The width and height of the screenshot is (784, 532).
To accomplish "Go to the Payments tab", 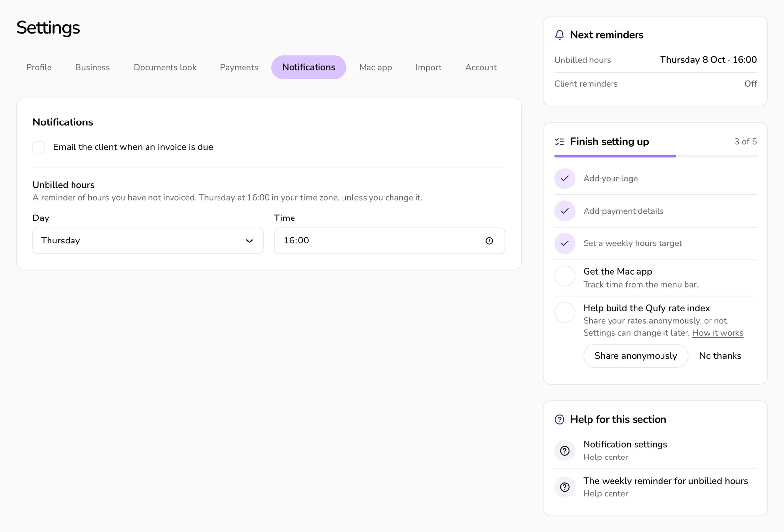I will pos(239,67).
